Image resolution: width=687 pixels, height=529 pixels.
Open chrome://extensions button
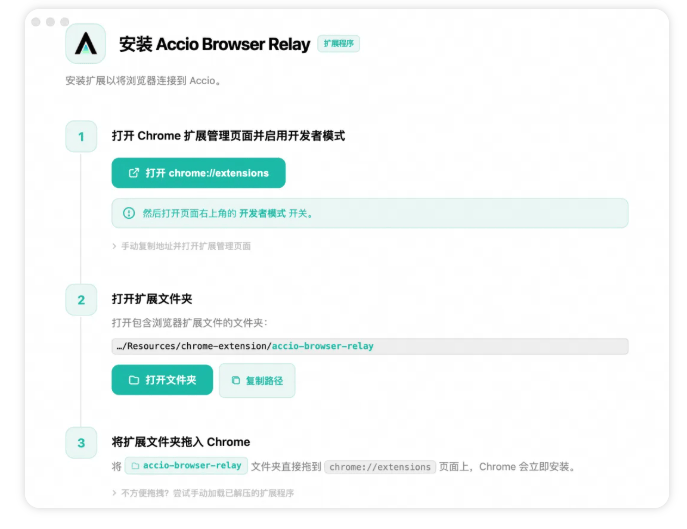click(x=198, y=173)
